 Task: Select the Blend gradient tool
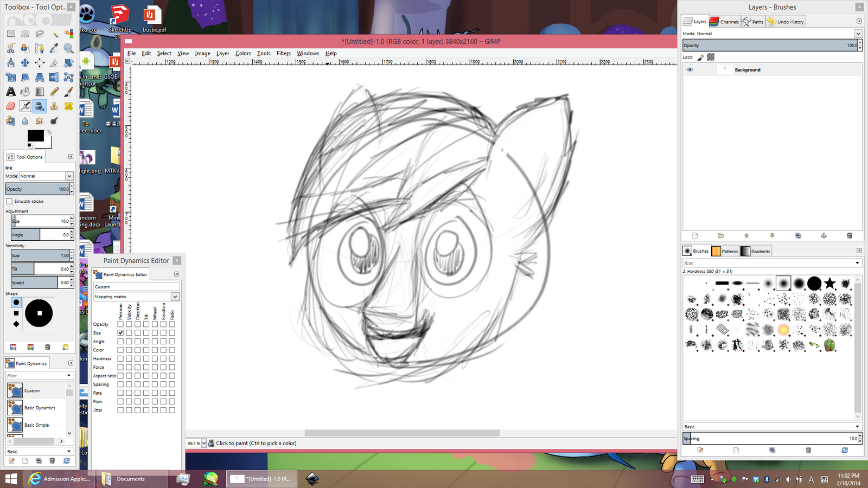[x=40, y=92]
